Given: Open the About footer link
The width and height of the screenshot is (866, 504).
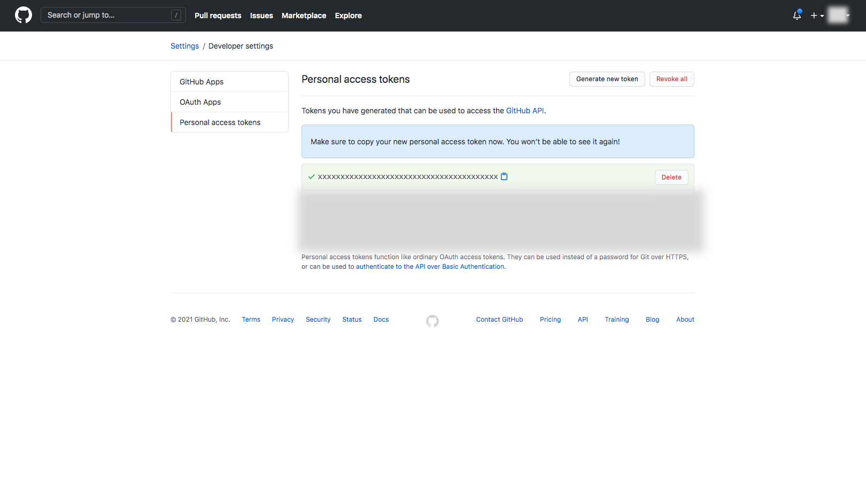Looking at the screenshot, I should pos(685,320).
